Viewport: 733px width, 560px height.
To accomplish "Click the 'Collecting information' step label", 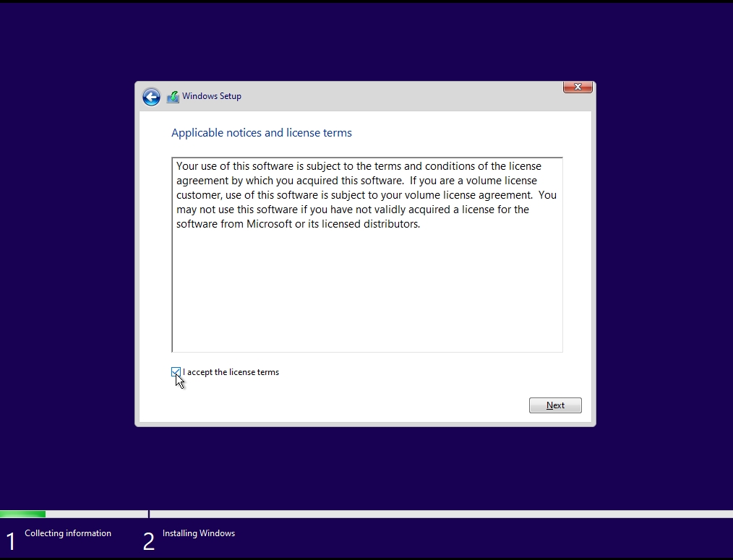I will click(x=68, y=533).
